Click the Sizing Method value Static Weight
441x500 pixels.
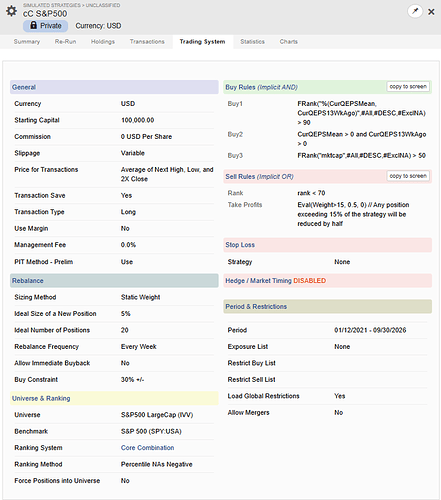point(140,297)
